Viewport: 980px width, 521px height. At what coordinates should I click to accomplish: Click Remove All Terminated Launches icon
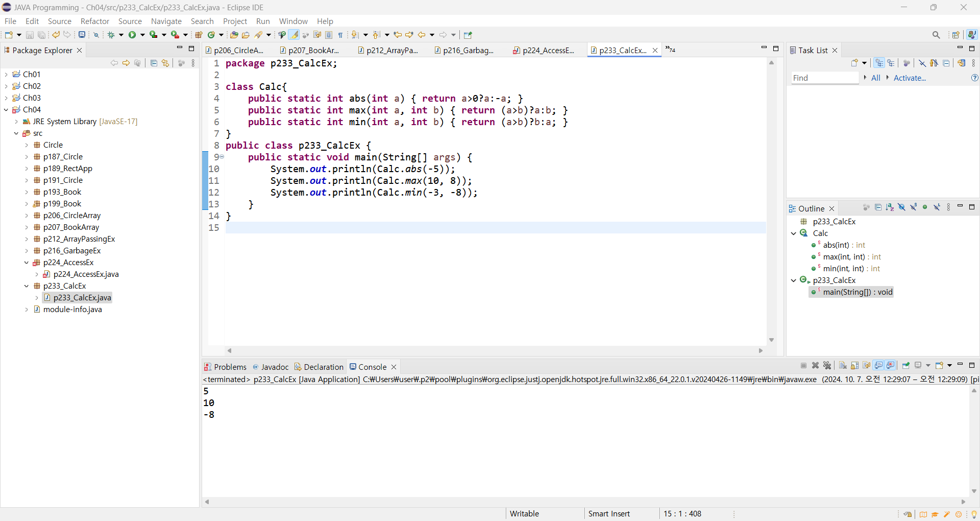(827, 365)
